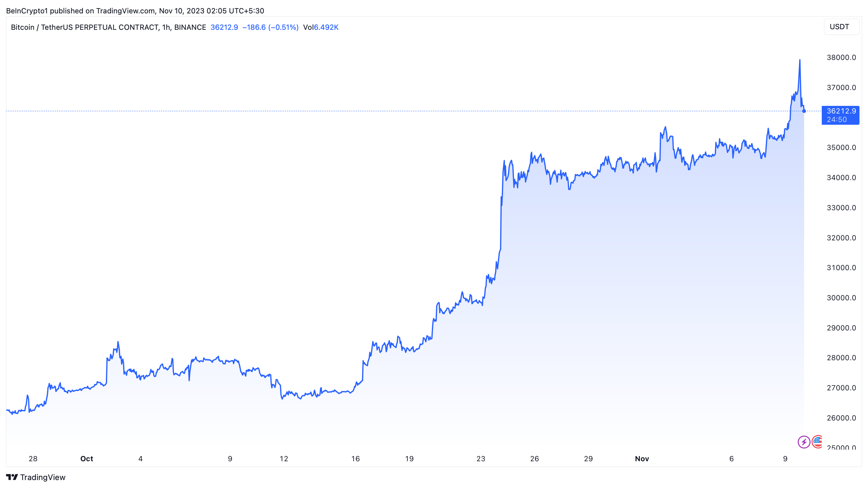Click the 36212.9 price value in the legend
The height and width of the screenshot is (488, 868).
(224, 27)
